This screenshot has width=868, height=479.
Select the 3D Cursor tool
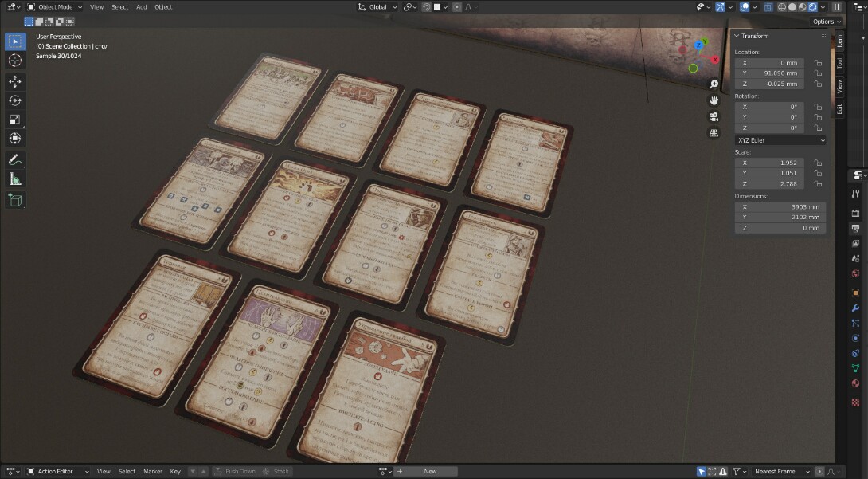point(15,61)
